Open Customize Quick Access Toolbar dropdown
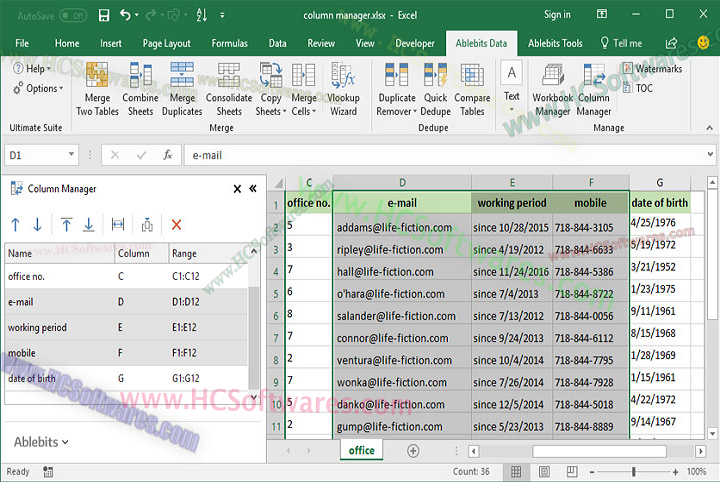Viewport: 720px width, 484px height. [x=222, y=16]
